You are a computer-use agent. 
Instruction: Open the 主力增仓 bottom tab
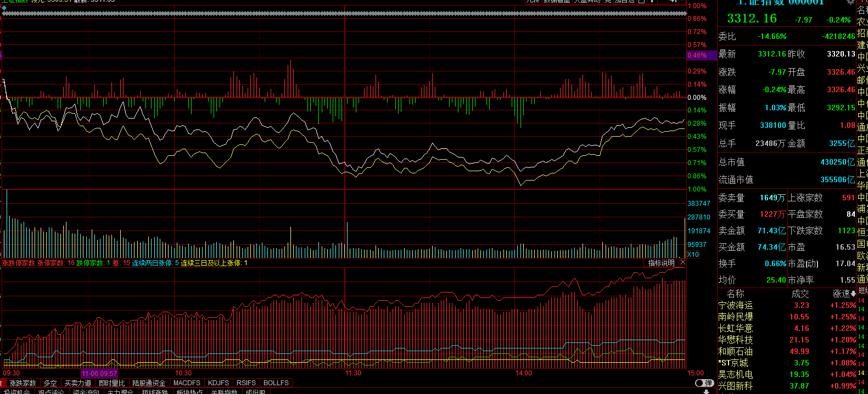tap(120, 391)
